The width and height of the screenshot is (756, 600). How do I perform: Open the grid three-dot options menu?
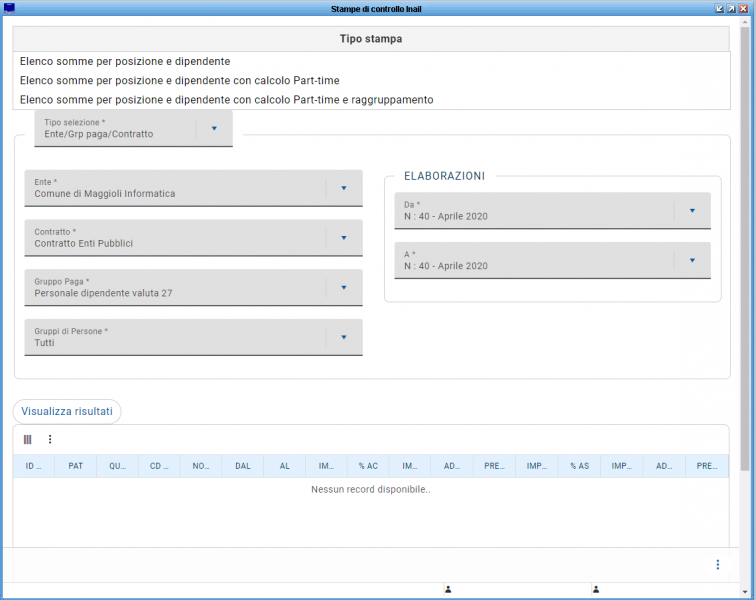click(x=50, y=439)
